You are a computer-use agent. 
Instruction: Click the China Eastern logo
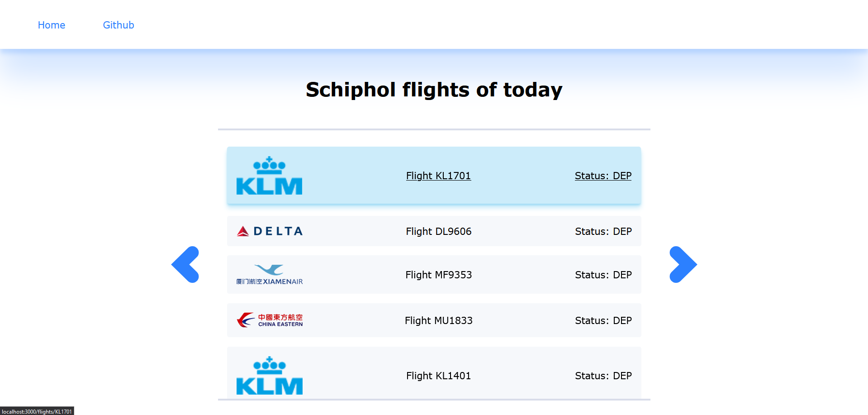pyautogui.click(x=269, y=320)
